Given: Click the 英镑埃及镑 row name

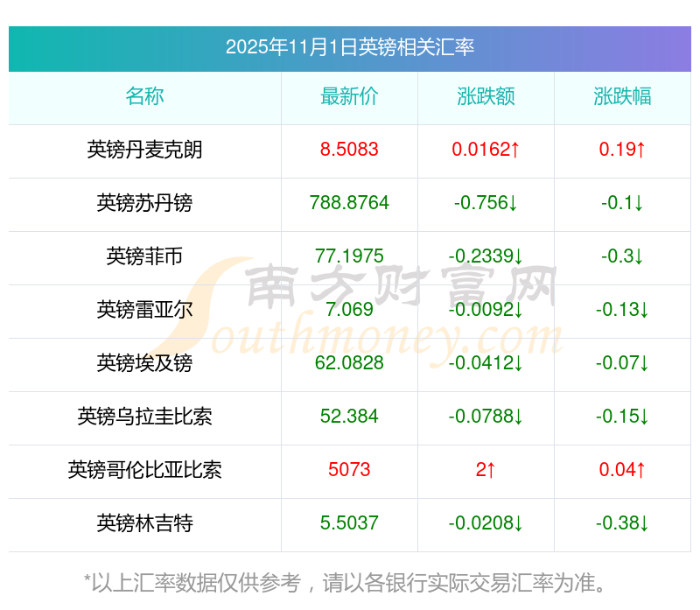Looking at the screenshot, I should coord(144,363).
